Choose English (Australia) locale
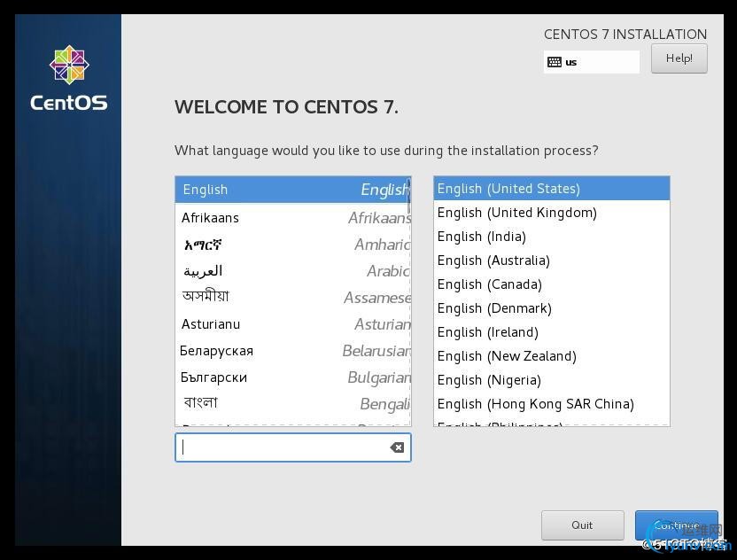Viewport: 737px width, 560px height. point(552,261)
